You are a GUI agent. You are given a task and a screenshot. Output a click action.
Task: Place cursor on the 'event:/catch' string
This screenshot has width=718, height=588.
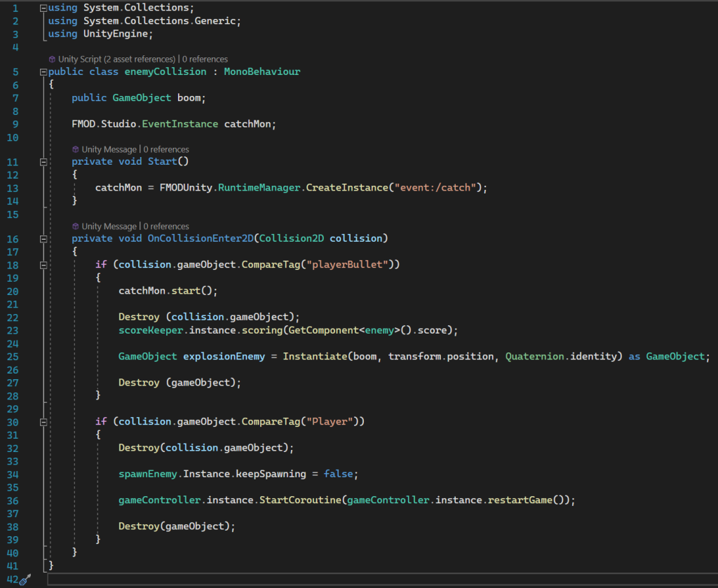click(437, 188)
